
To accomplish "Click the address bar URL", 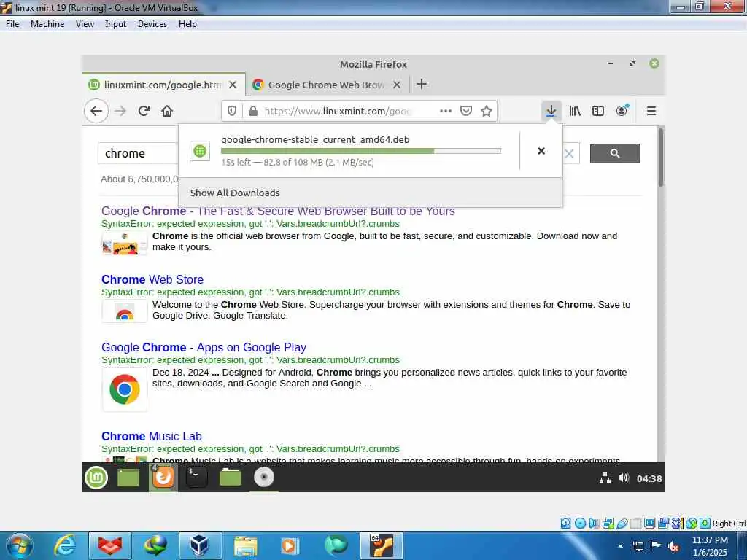I will pyautogui.click(x=337, y=111).
